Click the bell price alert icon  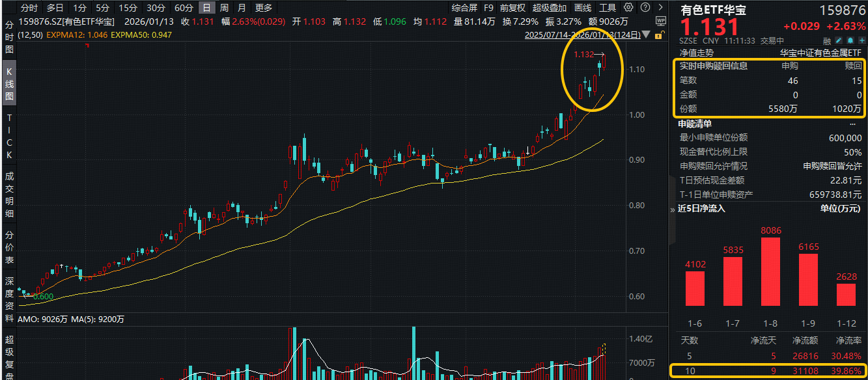click(x=851, y=40)
